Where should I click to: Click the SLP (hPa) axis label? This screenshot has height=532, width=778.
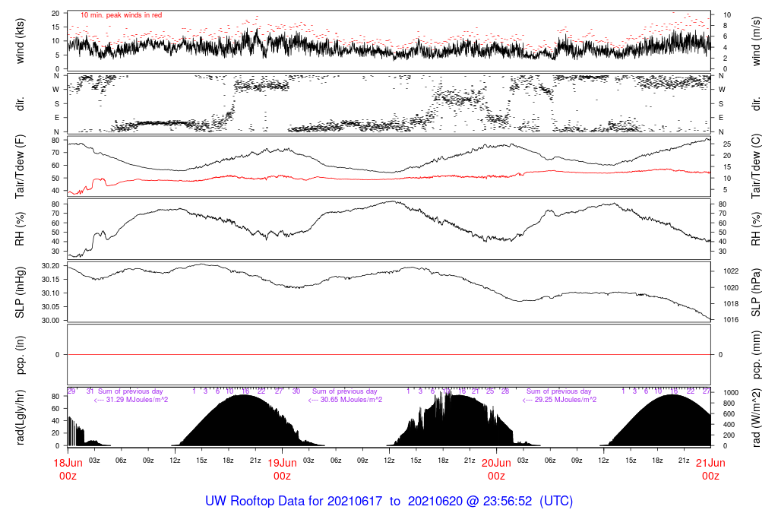[757, 292]
